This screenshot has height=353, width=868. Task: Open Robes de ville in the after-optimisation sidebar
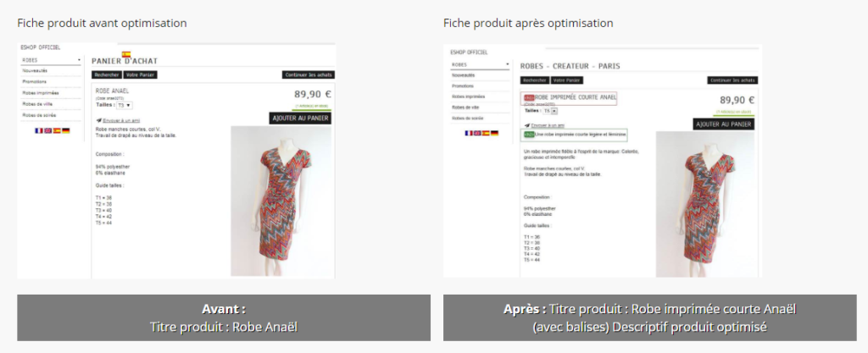465,108
